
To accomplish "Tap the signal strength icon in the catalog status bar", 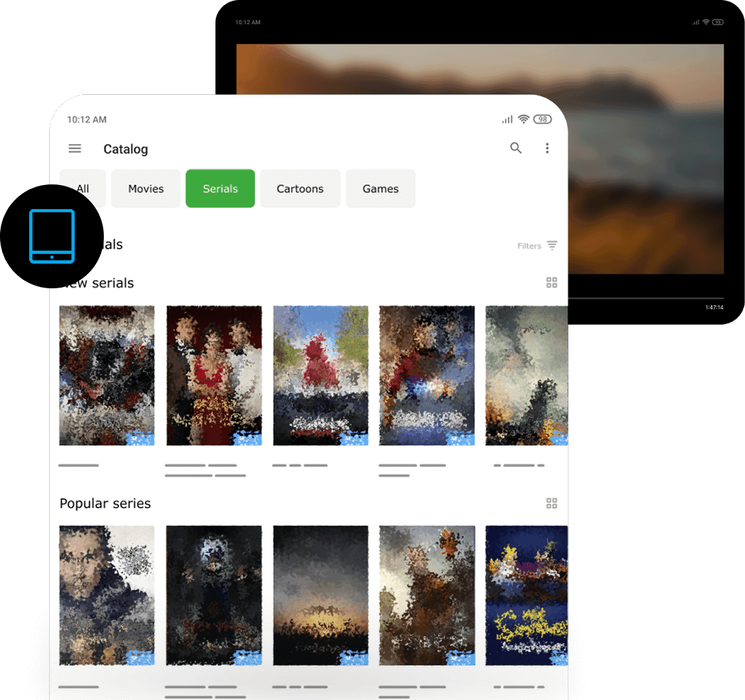I will click(507, 119).
